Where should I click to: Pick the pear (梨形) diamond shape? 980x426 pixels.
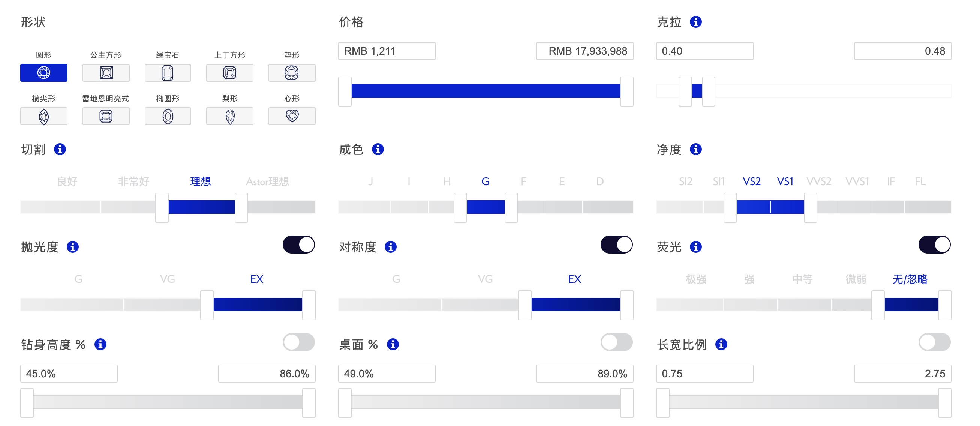pyautogui.click(x=230, y=116)
